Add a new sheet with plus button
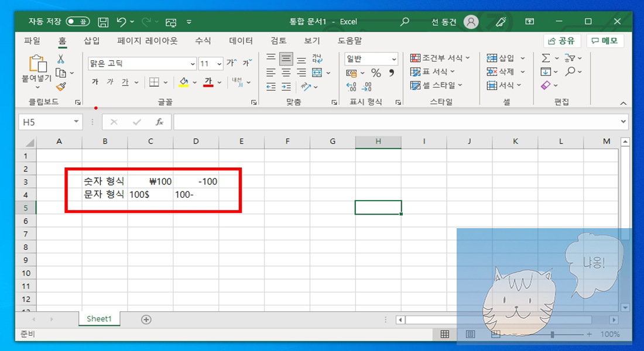The height and width of the screenshot is (351, 644). [146, 319]
